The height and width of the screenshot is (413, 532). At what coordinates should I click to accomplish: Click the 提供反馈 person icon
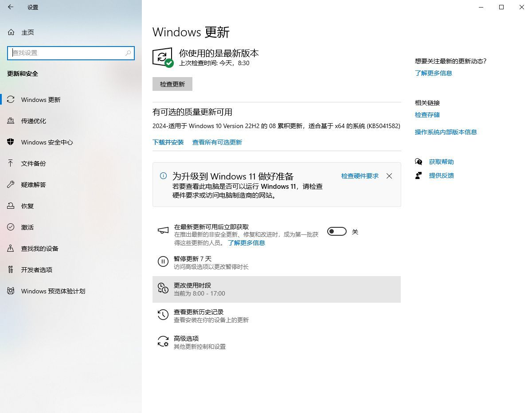coord(419,175)
